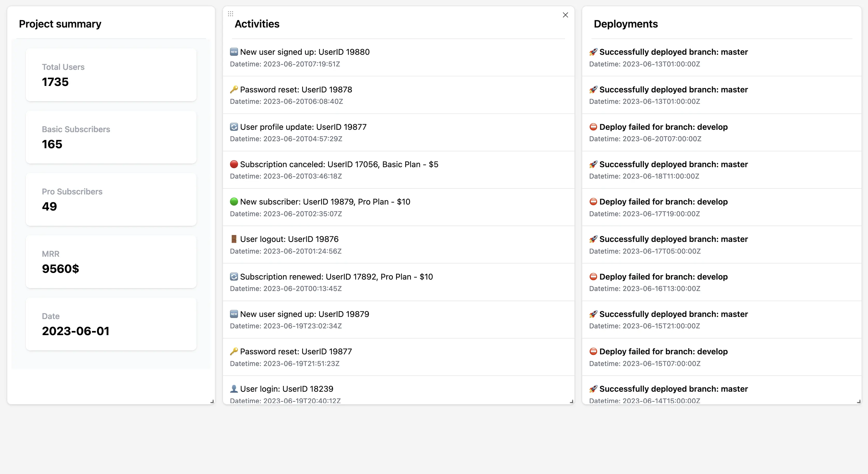The width and height of the screenshot is (868, 474).
Task: Click the door icon next to User logout UserID 19876
Action: [x=234, y=239]
